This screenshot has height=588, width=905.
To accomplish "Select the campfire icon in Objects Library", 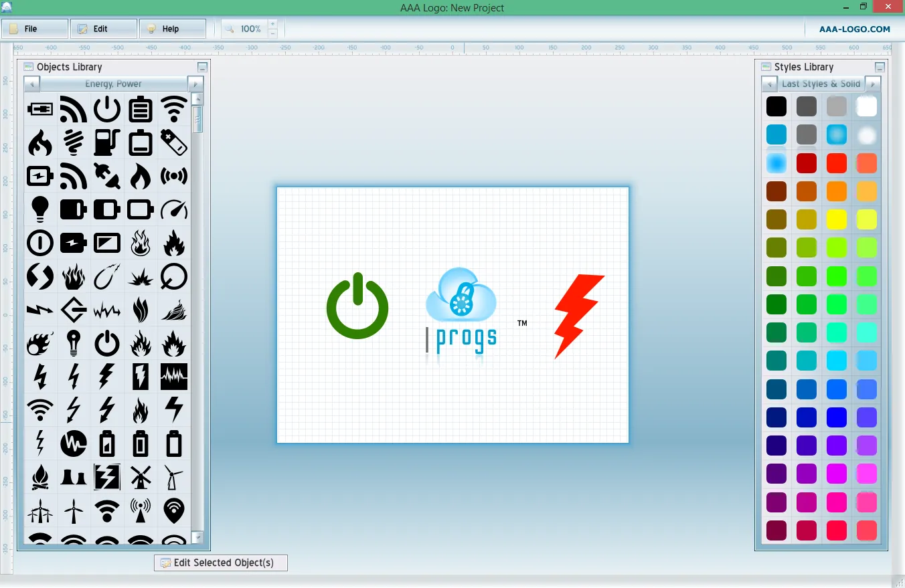I will (40, 477).
